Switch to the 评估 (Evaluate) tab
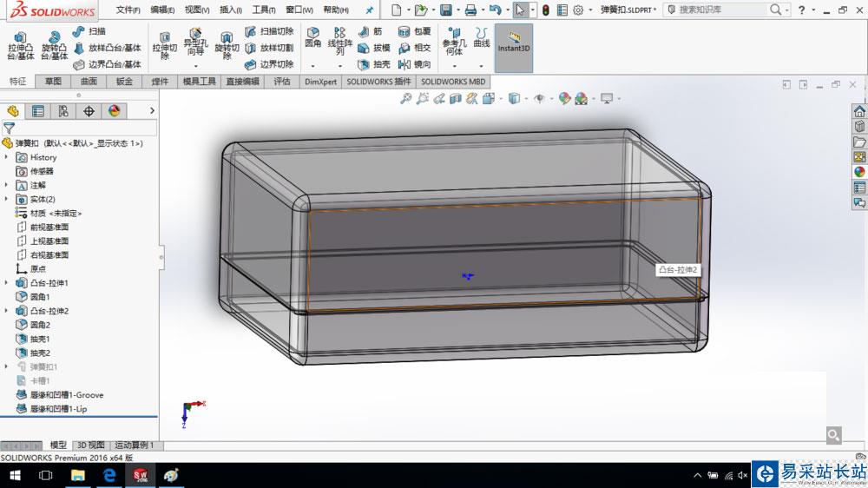Viewport: 868px width, 488px height. pyautogui.click(x=282, y=82)
